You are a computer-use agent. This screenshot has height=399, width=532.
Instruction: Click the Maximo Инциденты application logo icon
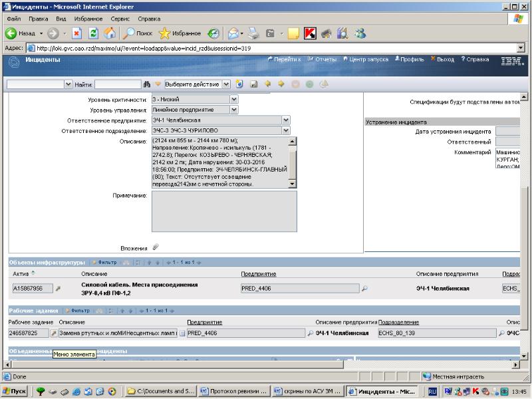[x=13, y=63]
